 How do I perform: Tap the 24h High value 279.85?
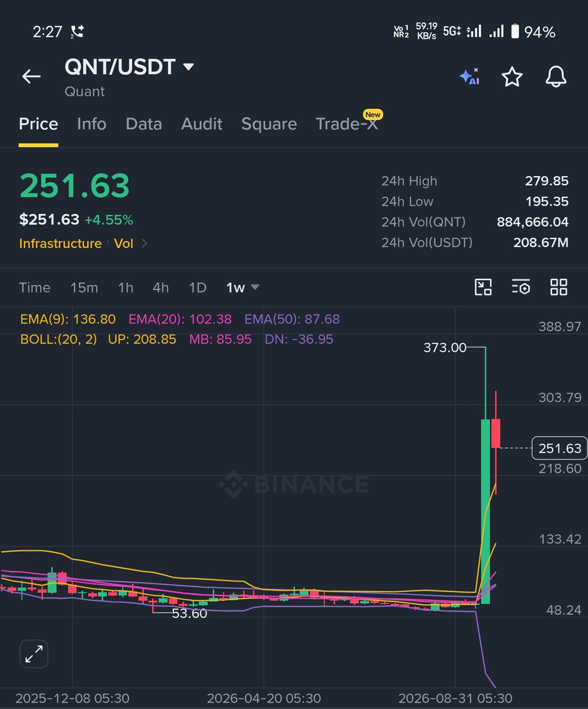pyautogui.click(x=547, y=181)
